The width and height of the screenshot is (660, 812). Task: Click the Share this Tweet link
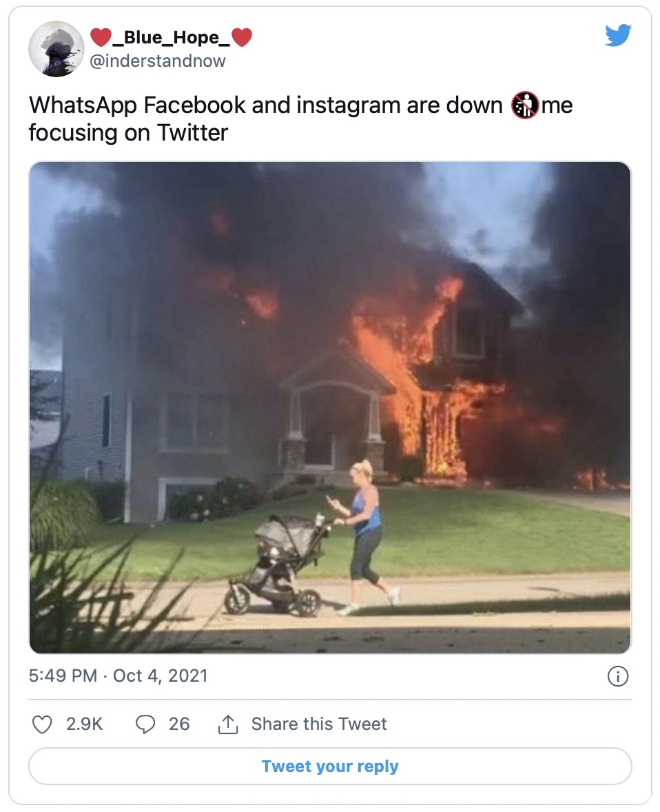coord(319,724)
